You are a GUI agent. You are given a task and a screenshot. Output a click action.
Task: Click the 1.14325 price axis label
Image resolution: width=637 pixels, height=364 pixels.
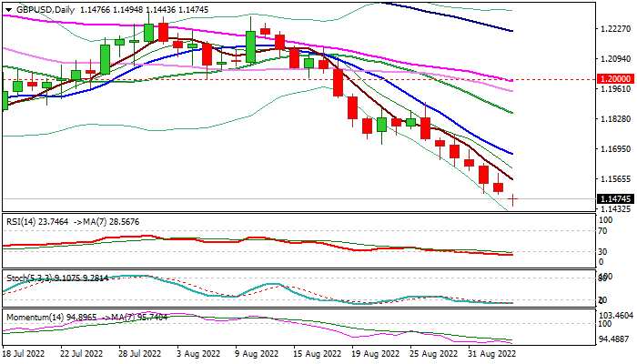[616, 209]
